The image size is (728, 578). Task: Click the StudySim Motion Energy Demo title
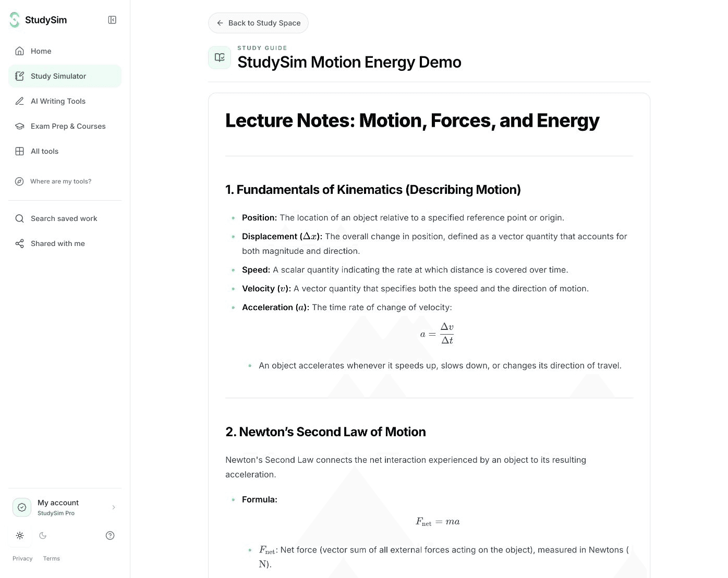(x=349, y=62)
